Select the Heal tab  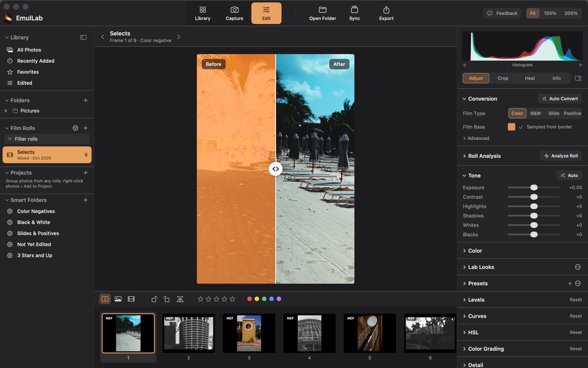530,78
